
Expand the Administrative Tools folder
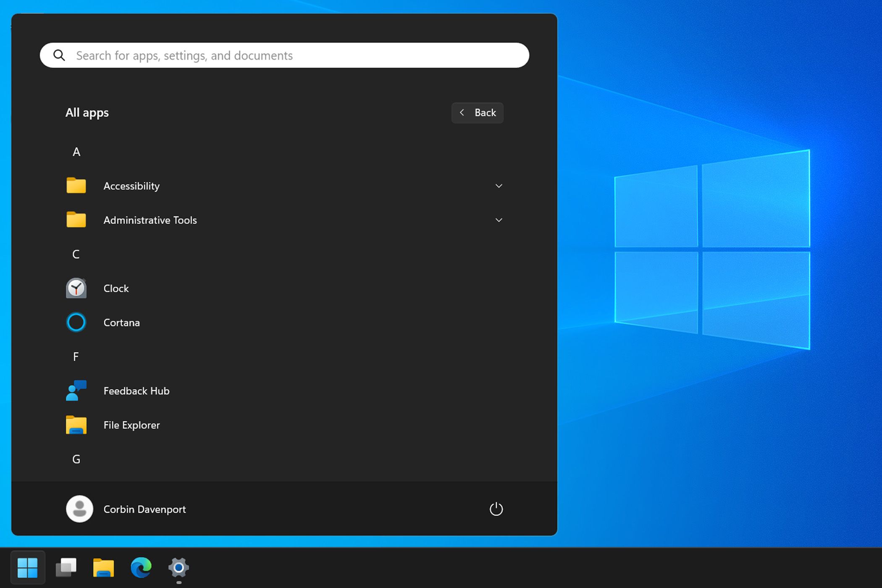coord(499,220)
